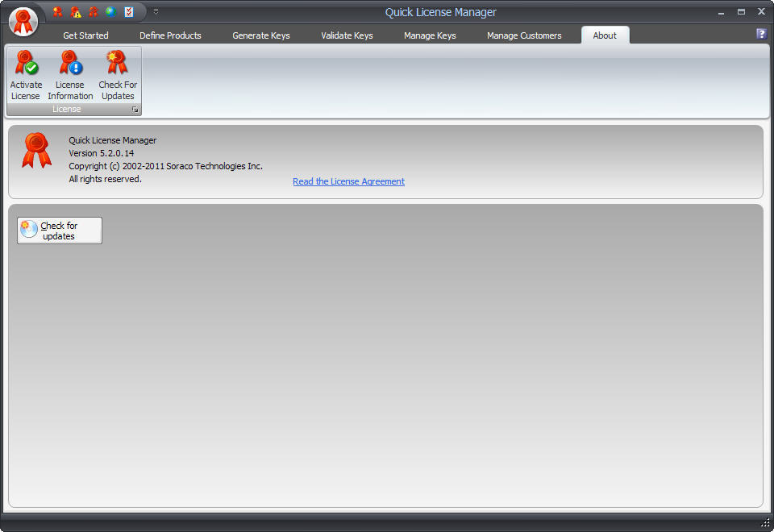
Task: Minimize the Quick License Manager window
Action: 721,12
